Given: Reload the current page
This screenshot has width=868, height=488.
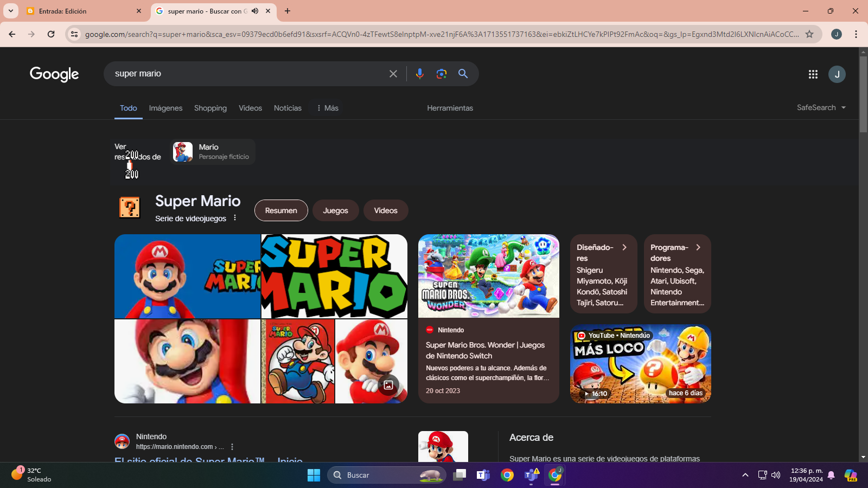Looking at the screenshot, I should (x=51, y=34).
